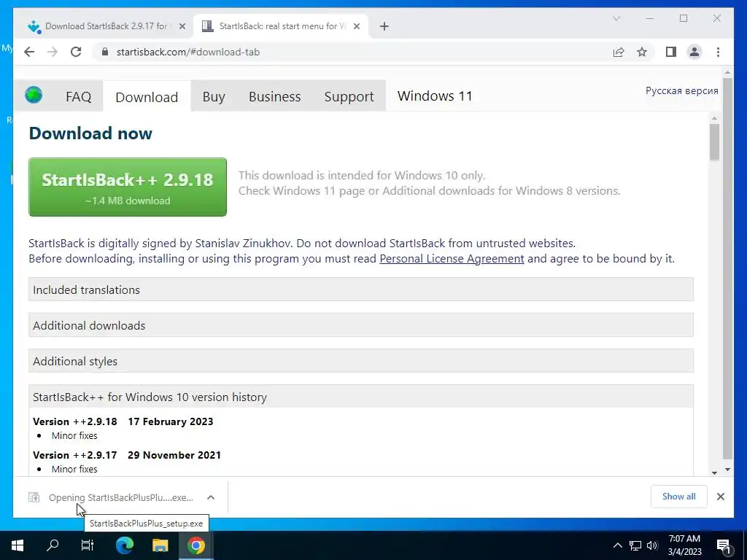This screenshot has width=747, height=560.
Task: Download StartIsBack++ 2.9.18 green button
Action: coord(128,187)
